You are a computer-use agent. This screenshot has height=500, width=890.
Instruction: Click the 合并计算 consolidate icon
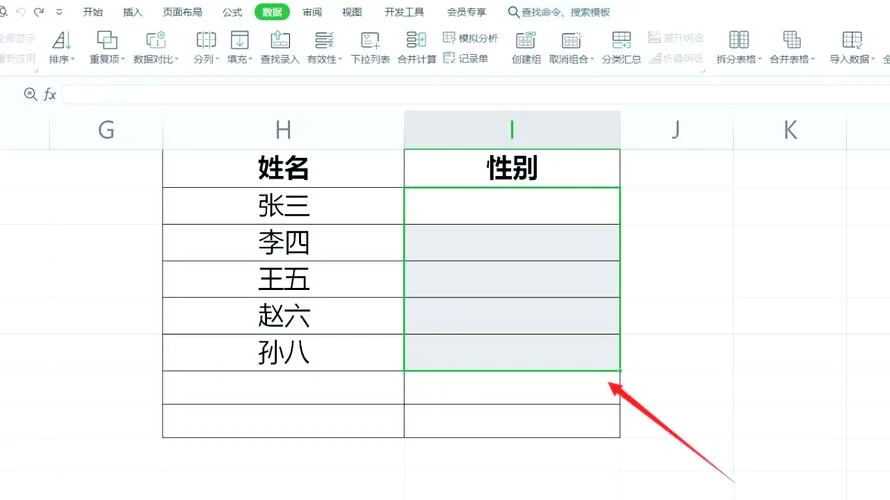tap(416, 40)
